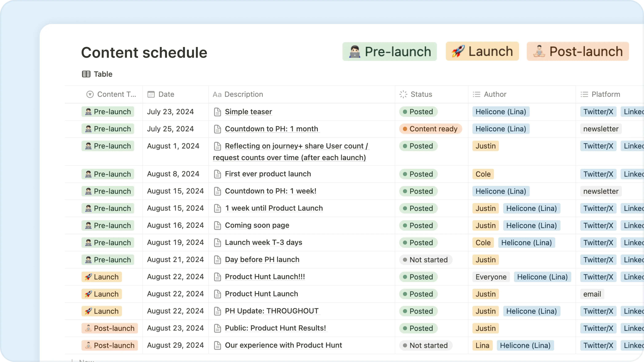Select the Launch header tag with rocket
The width and height of the screenshot is (644, 362).
[482, 51]
